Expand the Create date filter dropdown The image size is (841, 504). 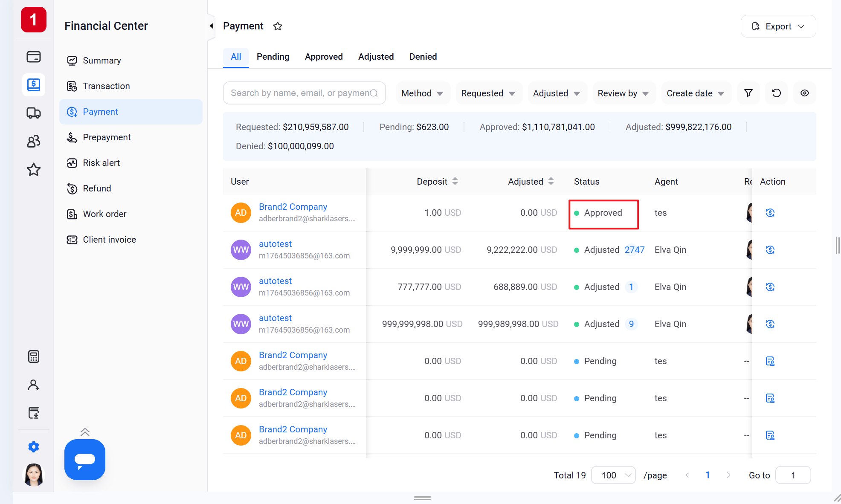[x=696, y=93]
